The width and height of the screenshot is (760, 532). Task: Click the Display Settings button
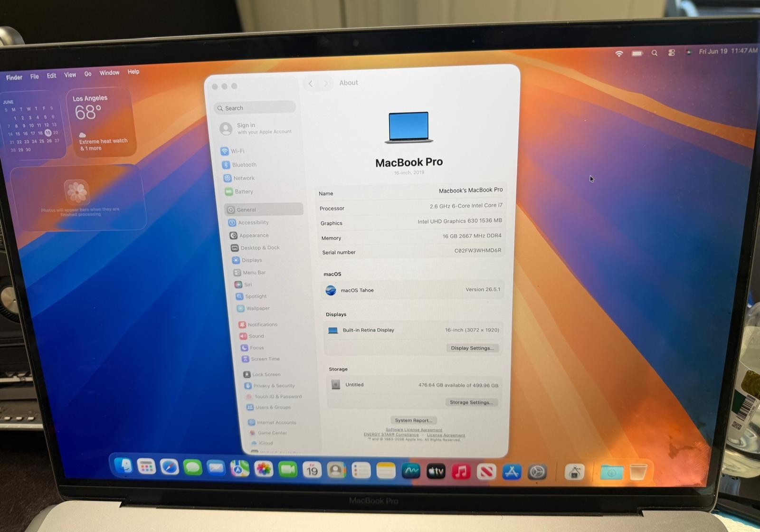coord(472,348)
